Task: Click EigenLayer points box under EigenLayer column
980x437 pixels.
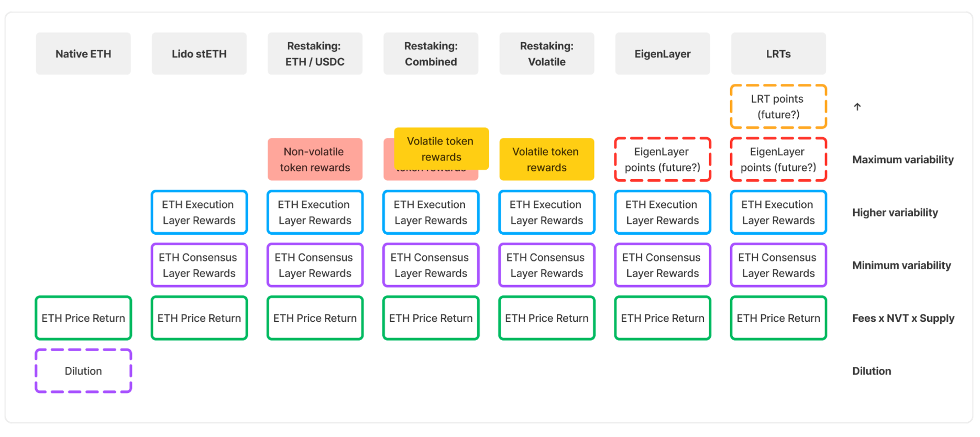Action: pyautogui.click(x=663, y=159)
